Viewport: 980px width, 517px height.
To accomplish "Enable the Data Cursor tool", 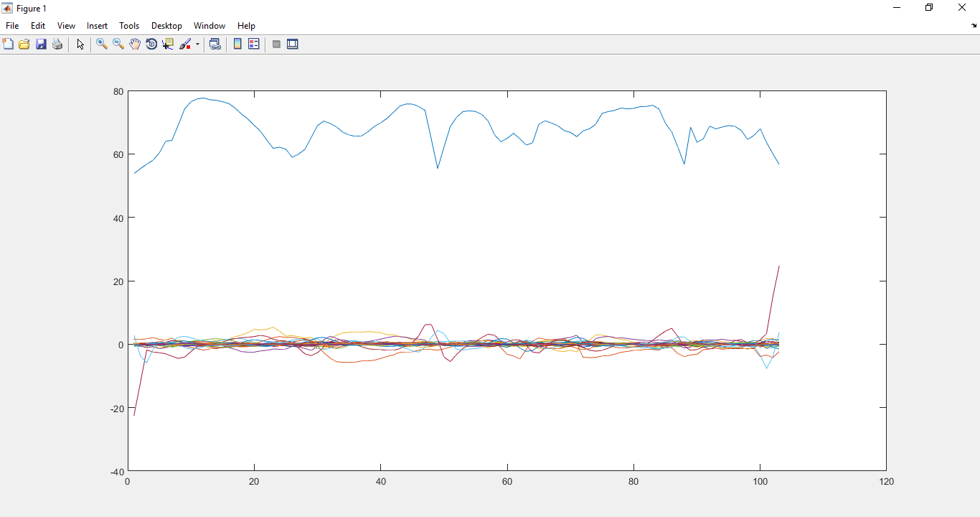I will tap(168, 44).
